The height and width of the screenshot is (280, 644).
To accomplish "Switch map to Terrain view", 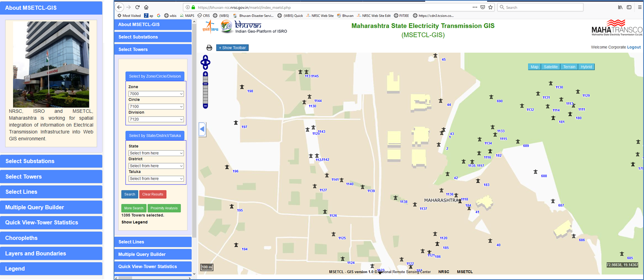I will point(569,67).
